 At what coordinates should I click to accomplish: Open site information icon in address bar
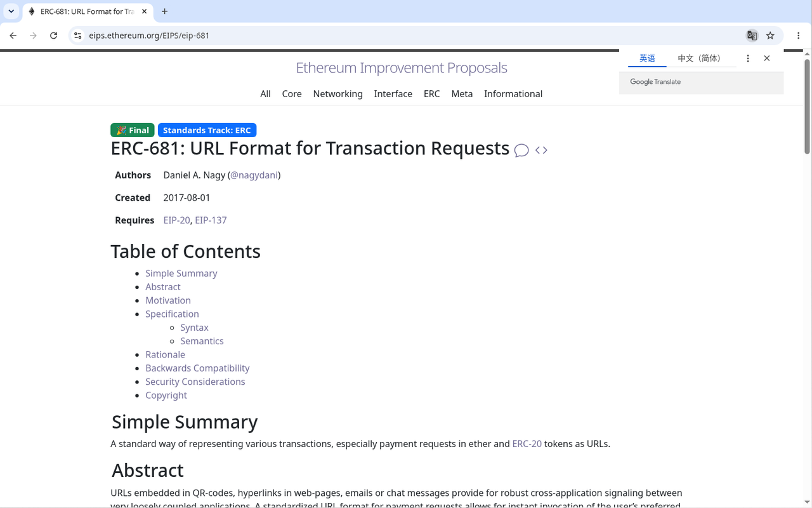tap(77, 36)
